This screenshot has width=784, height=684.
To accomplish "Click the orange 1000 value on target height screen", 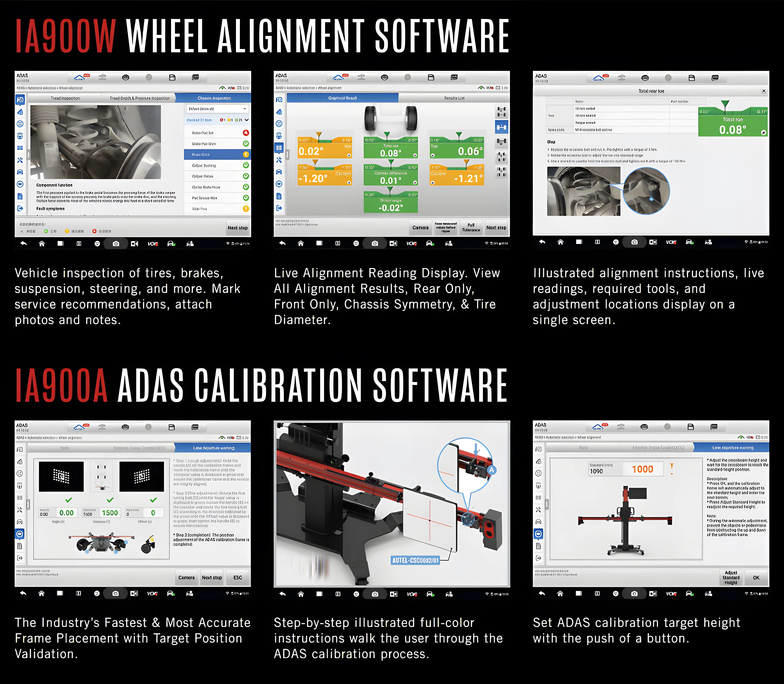I will pos(642,469).
